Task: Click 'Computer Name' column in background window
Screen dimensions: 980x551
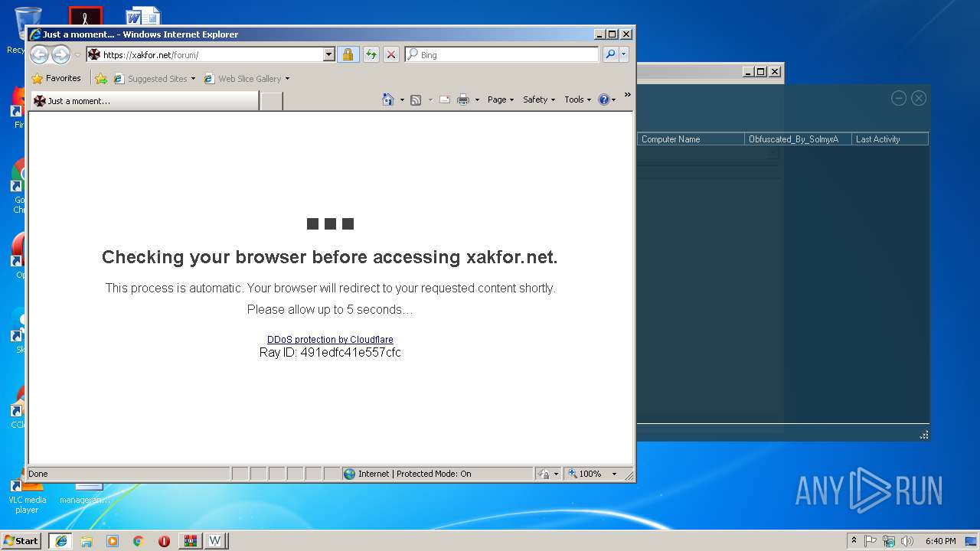Action: (x=691, y=139)
